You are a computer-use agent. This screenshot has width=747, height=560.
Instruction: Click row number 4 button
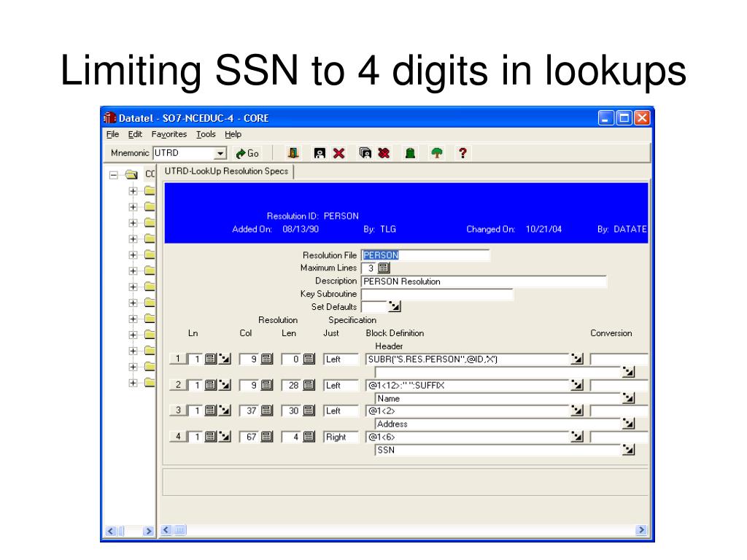pos(178,436)
